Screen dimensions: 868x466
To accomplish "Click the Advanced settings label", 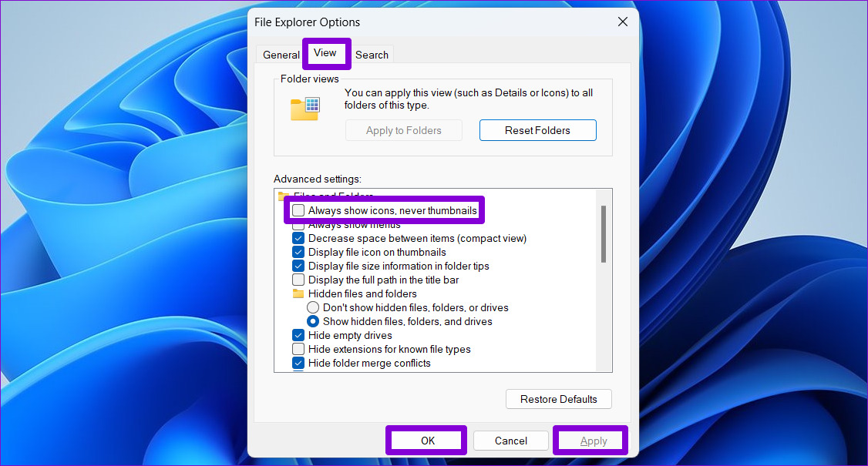I will point(317,179).
